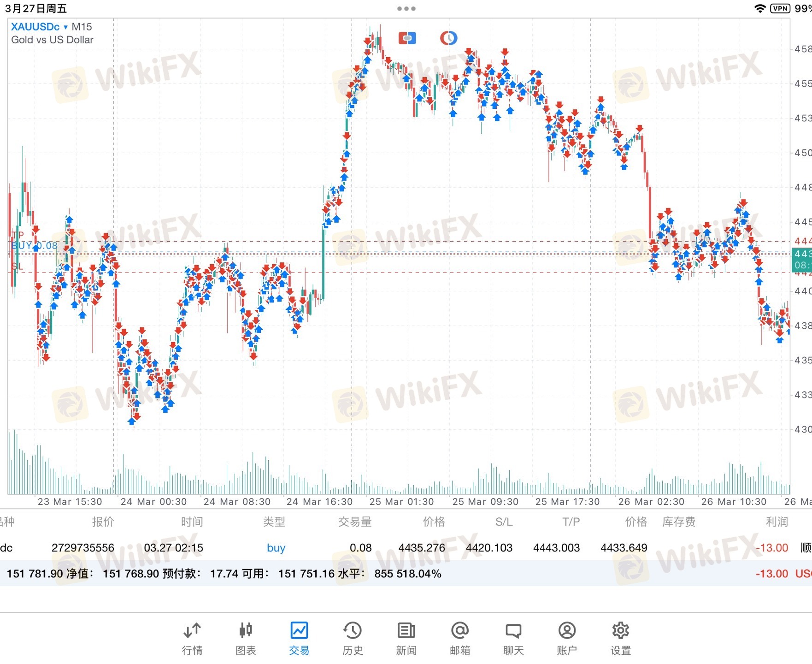This screenshot has height=664, width=812.
Task: Tap the current price 4433.649
Action: (624, 548)
